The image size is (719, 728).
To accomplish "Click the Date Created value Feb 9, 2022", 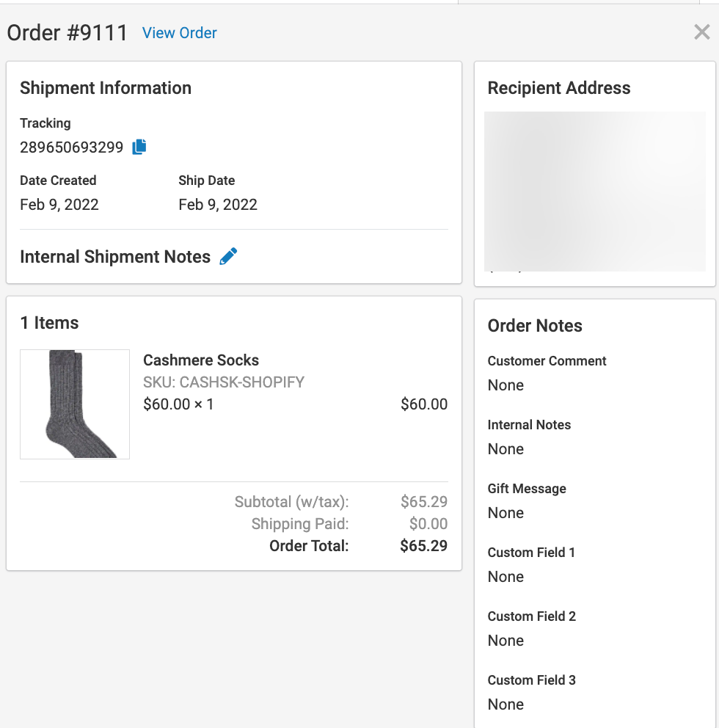I will coord(59,205).
